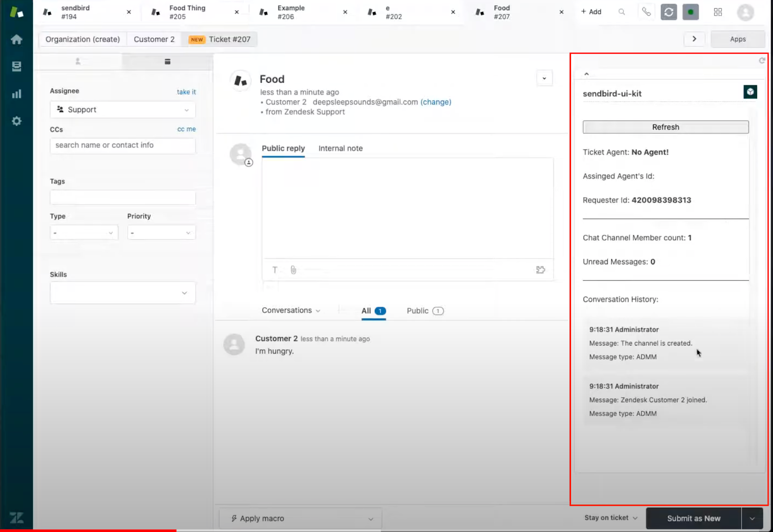Focus the Tags input field
Image resolution: width=773 pixels, height=532 pixels.
point(123,197)
